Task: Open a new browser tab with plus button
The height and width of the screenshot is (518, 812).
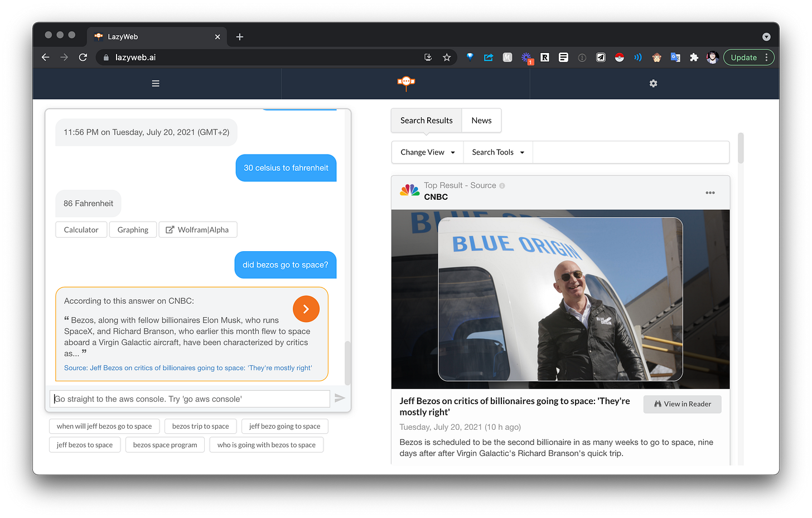Action: 240,37
